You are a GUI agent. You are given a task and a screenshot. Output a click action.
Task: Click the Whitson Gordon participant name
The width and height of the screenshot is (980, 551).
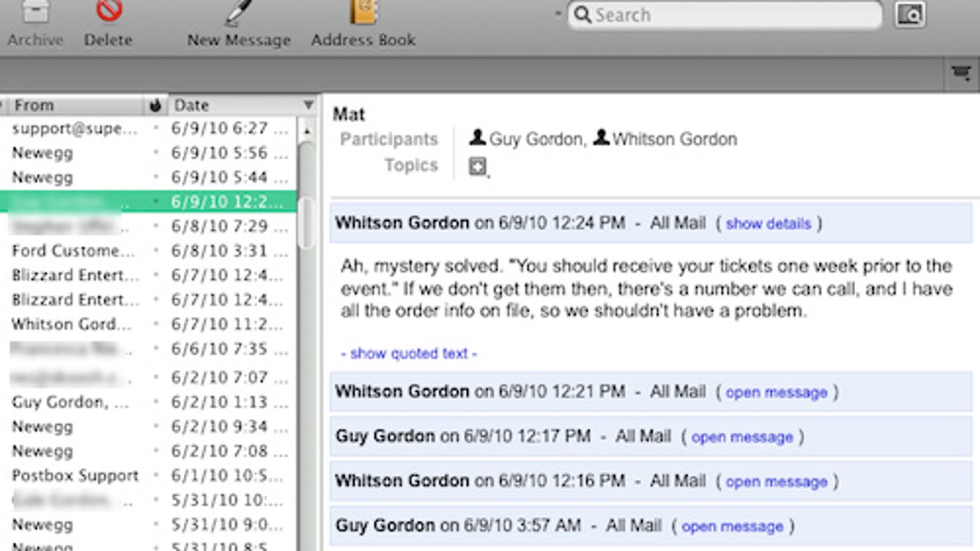click(x=675, y=140)
